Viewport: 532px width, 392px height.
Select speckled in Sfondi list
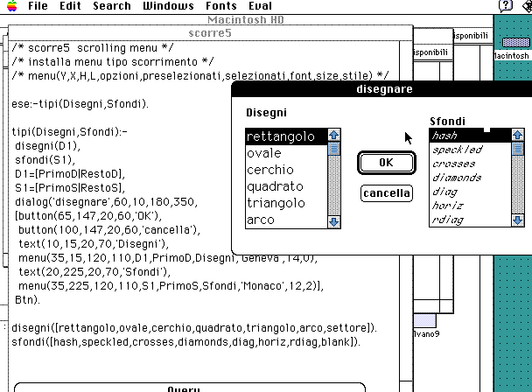(470, 150)
